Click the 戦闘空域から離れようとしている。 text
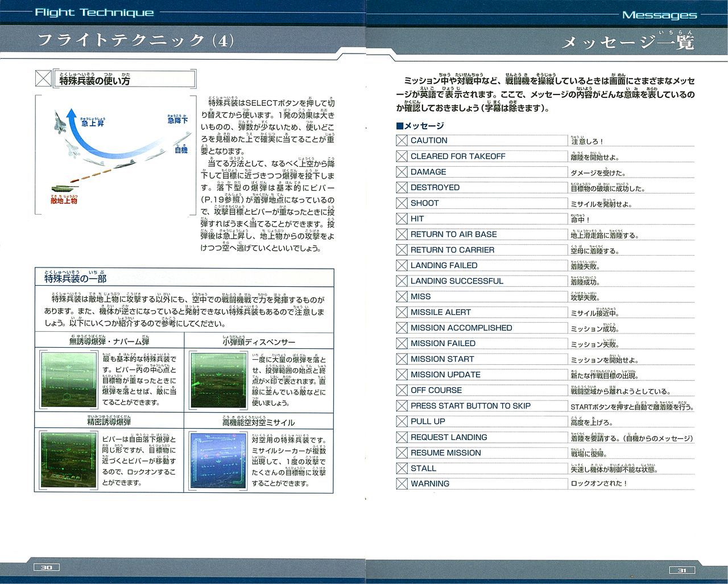Image resolution: width=728 pixels, height=584 pixels. [x=621, y=391]
